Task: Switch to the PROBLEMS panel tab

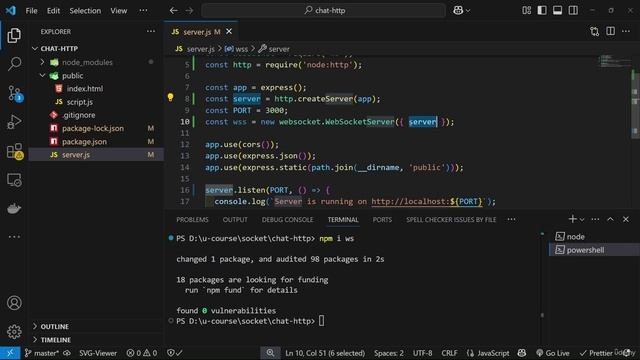Action: click(192, 220)
